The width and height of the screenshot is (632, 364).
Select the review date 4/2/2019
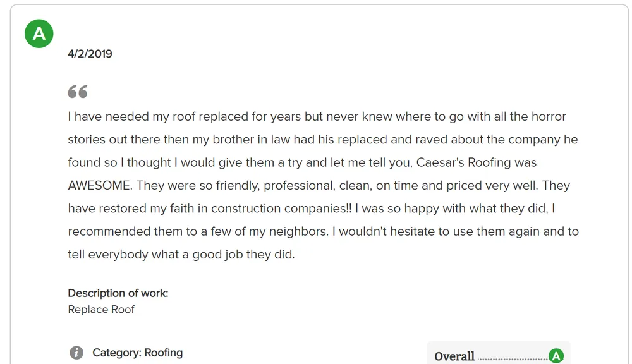click(x=90, y=54)
